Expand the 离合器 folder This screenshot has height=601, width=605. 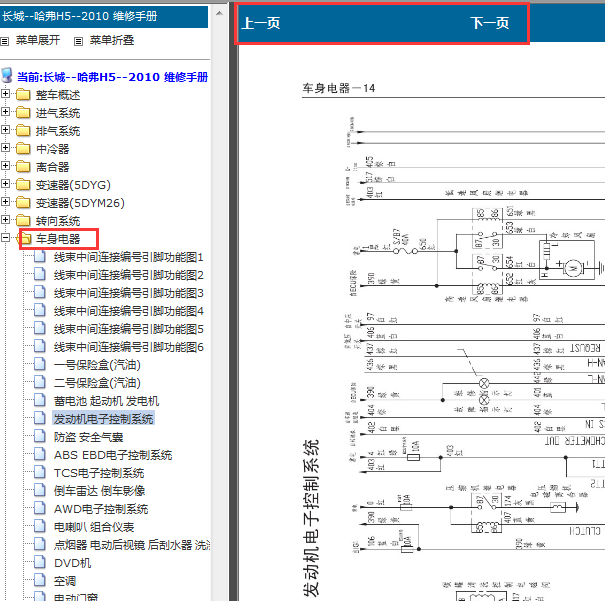click(5, 165)
